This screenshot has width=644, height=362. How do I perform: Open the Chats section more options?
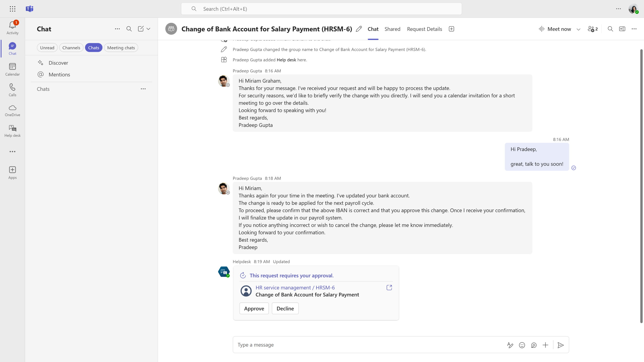[x=143, y=89]
